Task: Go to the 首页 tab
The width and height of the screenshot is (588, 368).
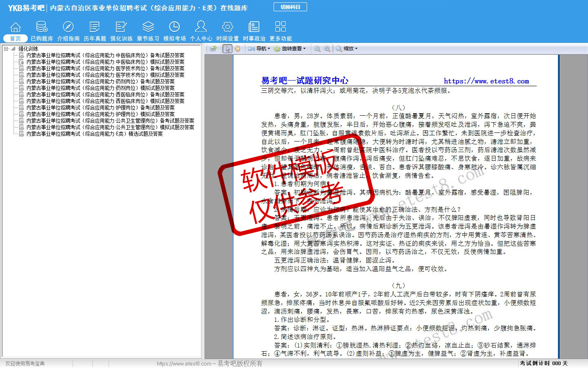Action: 16,38
